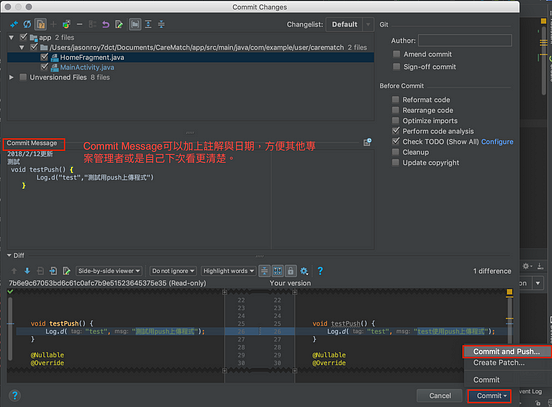Enable Amend commit checkbox
Screen dimensions: 552x407
click(396, 54)
